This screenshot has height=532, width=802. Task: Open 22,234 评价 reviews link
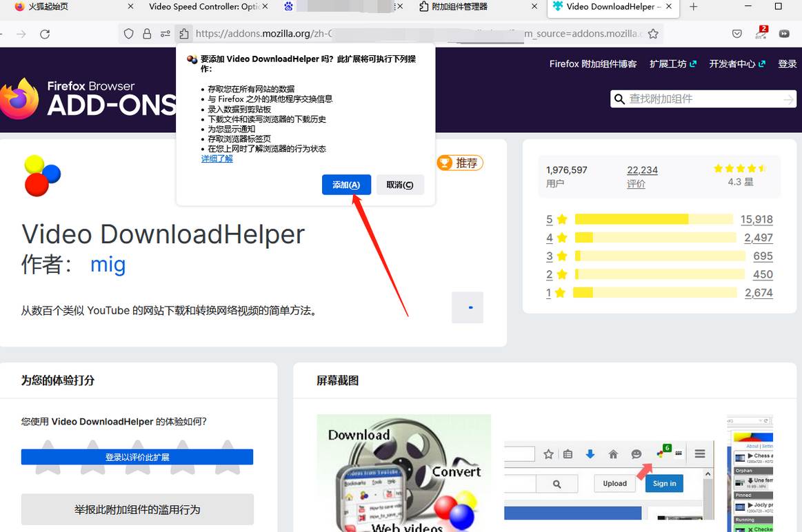pos(643,176)
